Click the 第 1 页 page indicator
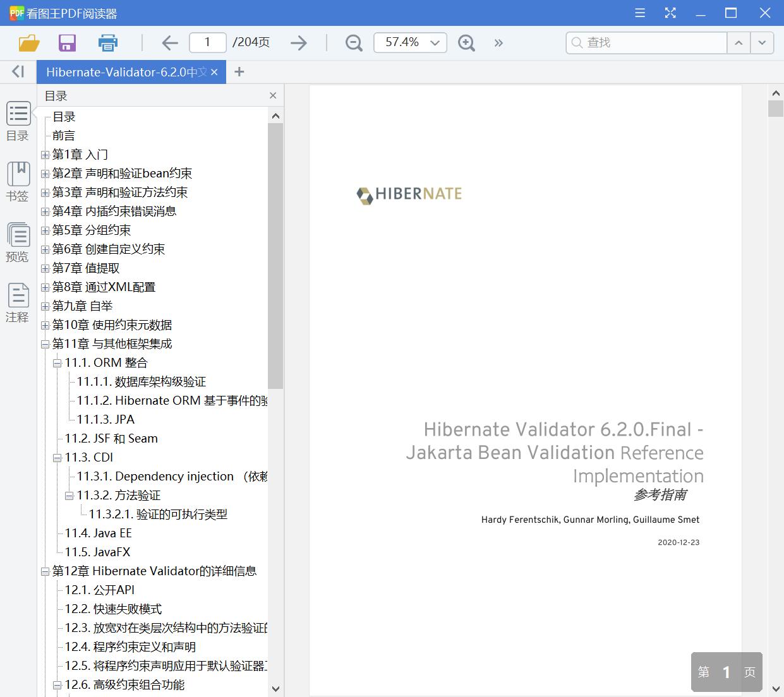The image size is (784, 697). [727, 672]
